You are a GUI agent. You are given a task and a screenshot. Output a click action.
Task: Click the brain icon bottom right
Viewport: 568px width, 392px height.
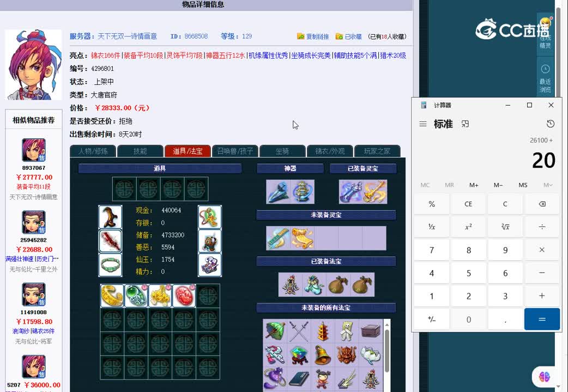click(x=545, y=377)
